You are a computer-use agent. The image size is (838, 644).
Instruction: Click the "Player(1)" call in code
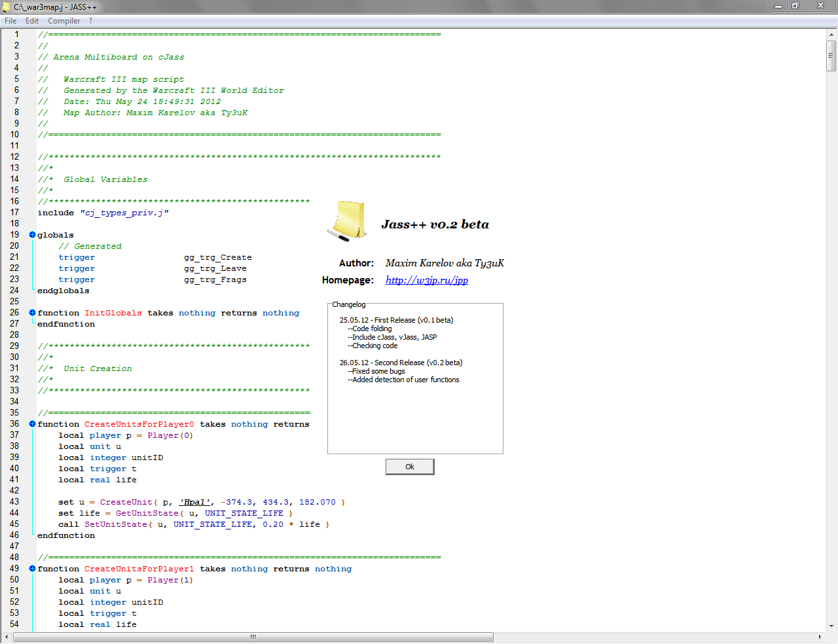(170, 580)
